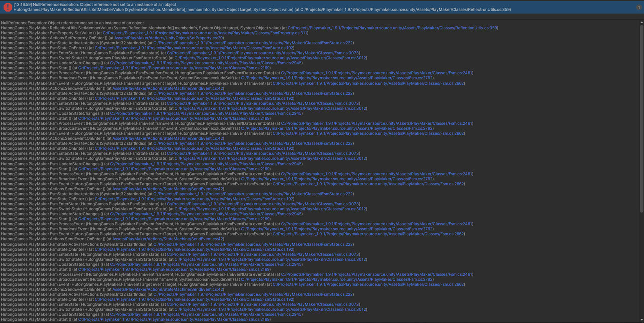Open the SetProperty.cs:29 source link

point(169,38)
